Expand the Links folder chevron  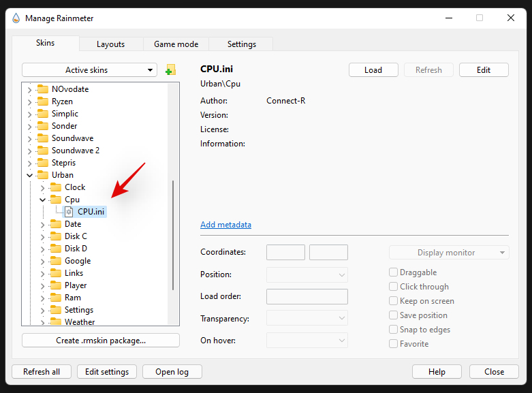[42, 274]
